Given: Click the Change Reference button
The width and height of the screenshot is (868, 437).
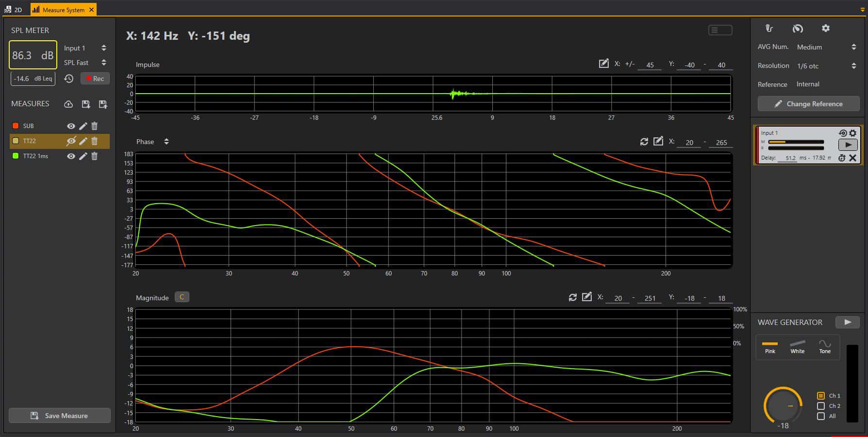Looking at the screenshot, I should pyautogui.click(x=808, y=104).
